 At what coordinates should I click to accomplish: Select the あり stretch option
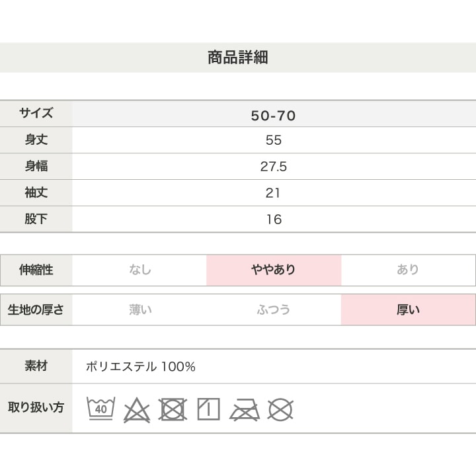(408, 270)
